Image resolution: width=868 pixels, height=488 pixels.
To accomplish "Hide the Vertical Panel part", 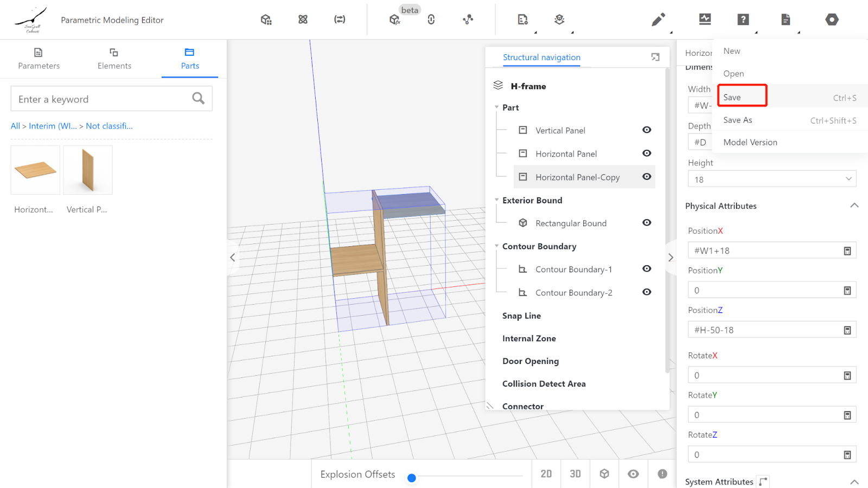I will [647, 130].
